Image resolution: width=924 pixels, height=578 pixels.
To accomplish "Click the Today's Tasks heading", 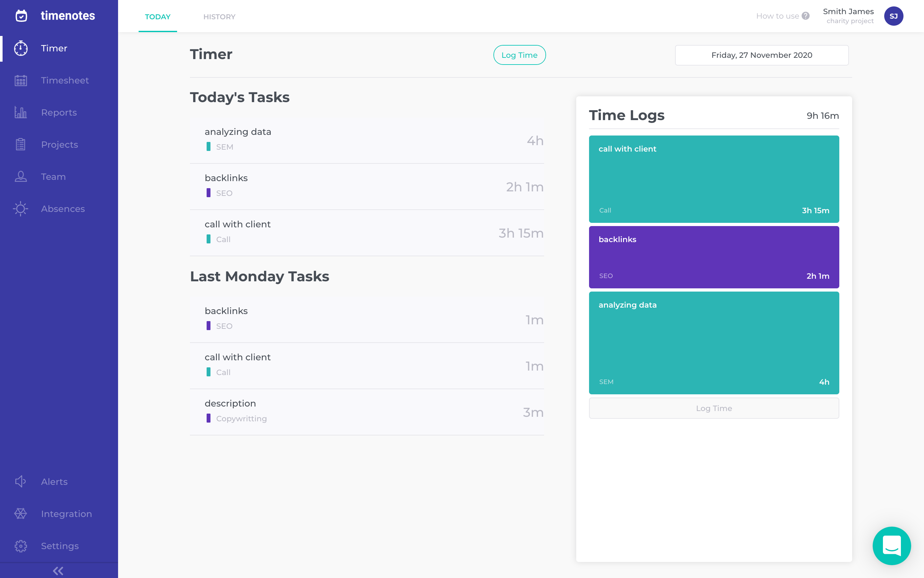I will click(x=240, y=98).
